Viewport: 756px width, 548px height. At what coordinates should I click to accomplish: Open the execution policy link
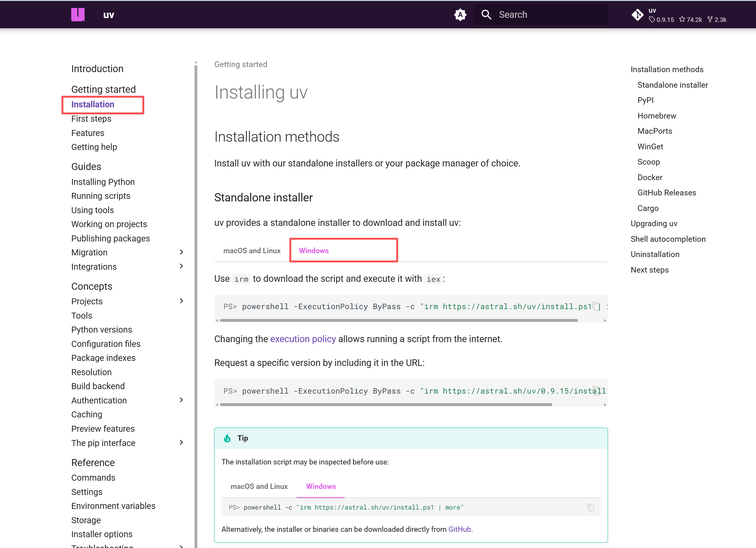303,339
